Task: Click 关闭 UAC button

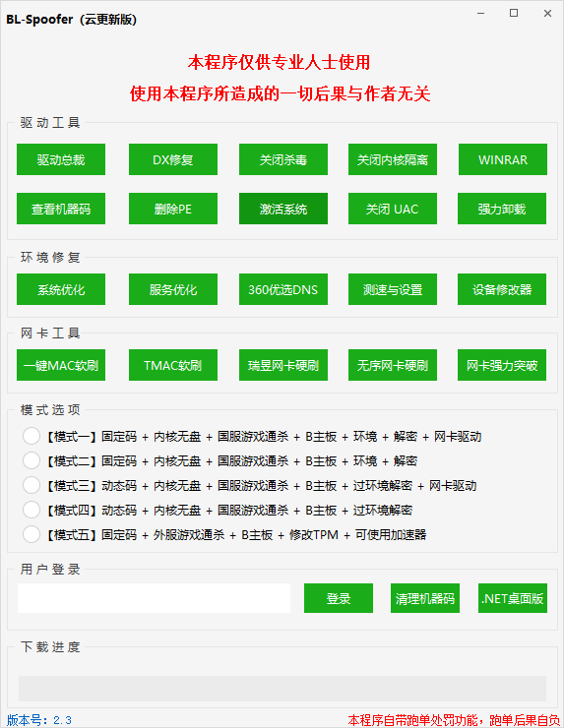Action: coord(393,209)
